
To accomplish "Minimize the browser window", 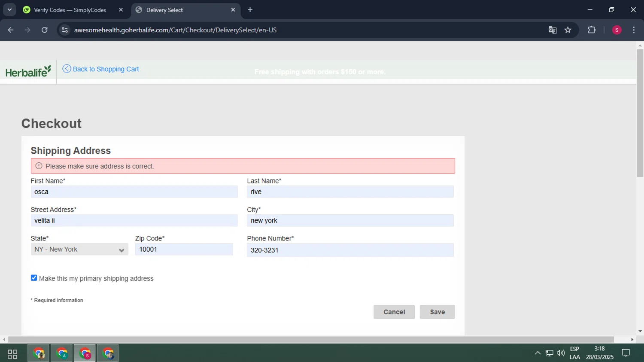I will pos(590,9).
